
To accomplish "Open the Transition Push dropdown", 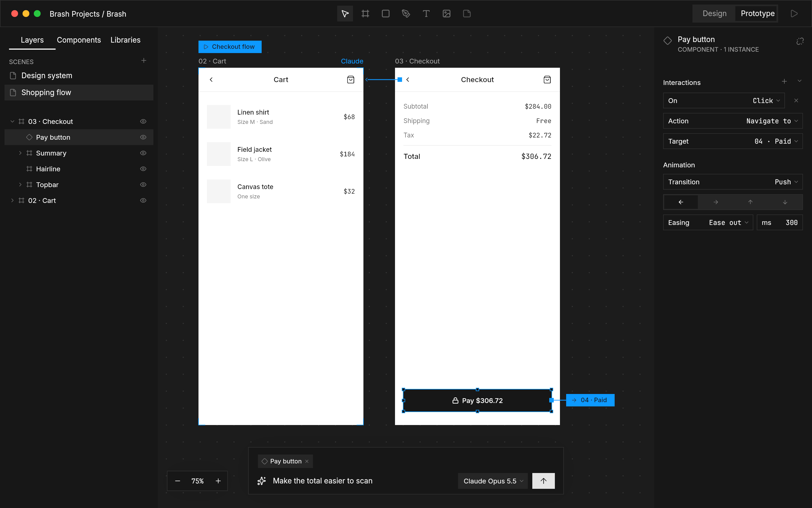I will (733, 182).
